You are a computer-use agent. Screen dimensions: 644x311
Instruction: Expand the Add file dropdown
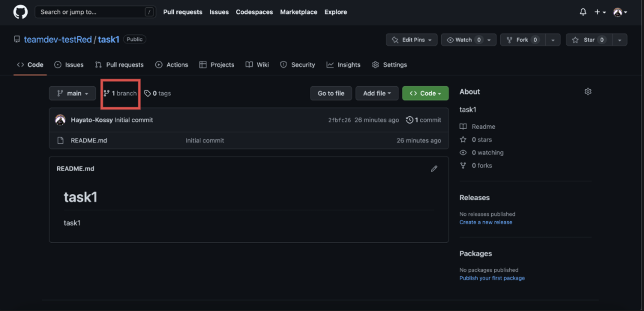coord(376,93)
